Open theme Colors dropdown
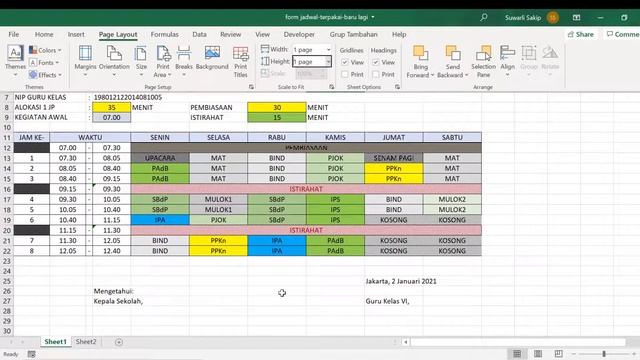 click(x=45, y=50)
